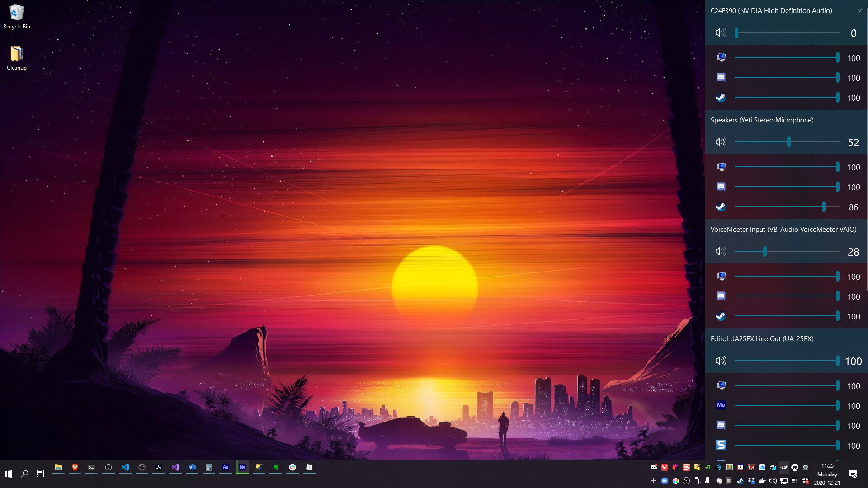Click System Sounds icon under Edirol UA25EX
The width and height of the screenshot is (868, 488).
(x=721, y=385)
